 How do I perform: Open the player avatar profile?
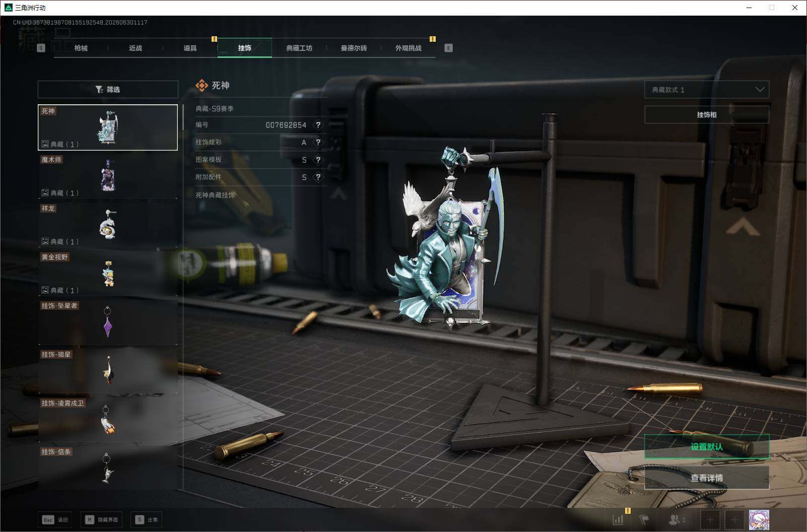(759, 519)
